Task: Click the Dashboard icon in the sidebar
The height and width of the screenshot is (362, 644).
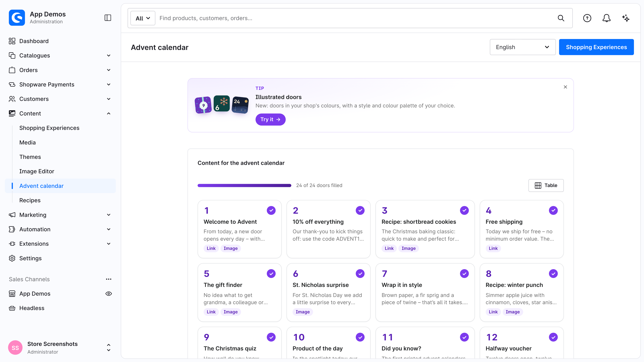Action: pos(12,41)
